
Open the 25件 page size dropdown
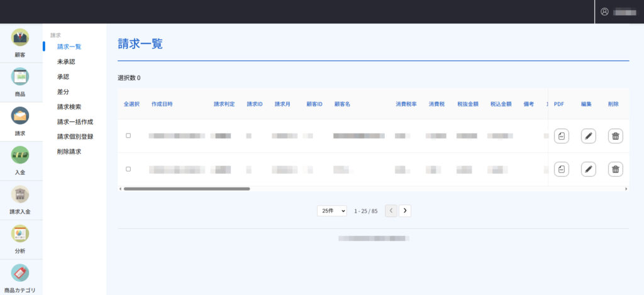click(x=332, y=211)
